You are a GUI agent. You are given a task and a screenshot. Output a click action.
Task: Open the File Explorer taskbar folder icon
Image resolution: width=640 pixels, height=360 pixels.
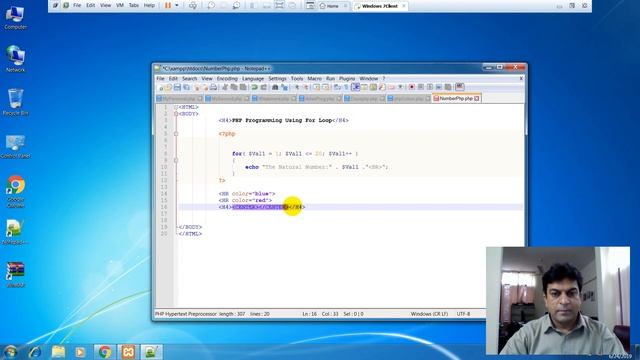[x=58, y=352]
